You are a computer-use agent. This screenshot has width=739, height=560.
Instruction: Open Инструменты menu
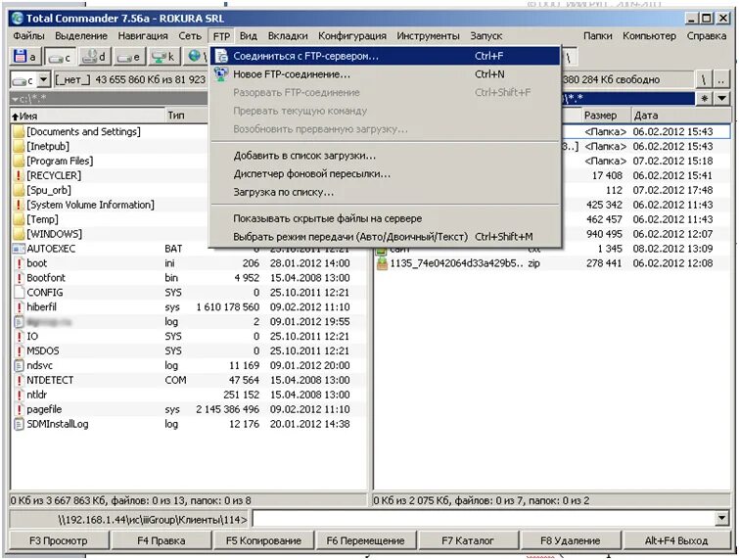(428, 36)
